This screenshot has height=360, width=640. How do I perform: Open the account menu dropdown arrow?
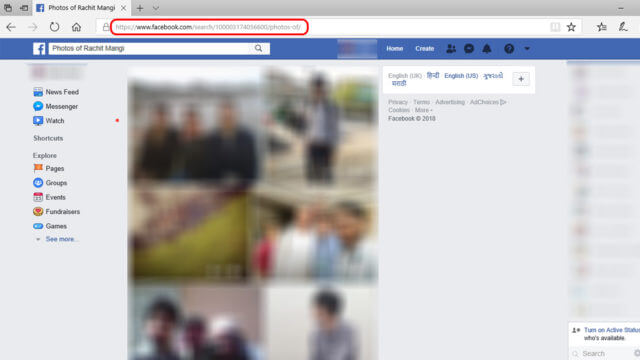(x=527, y=49)
